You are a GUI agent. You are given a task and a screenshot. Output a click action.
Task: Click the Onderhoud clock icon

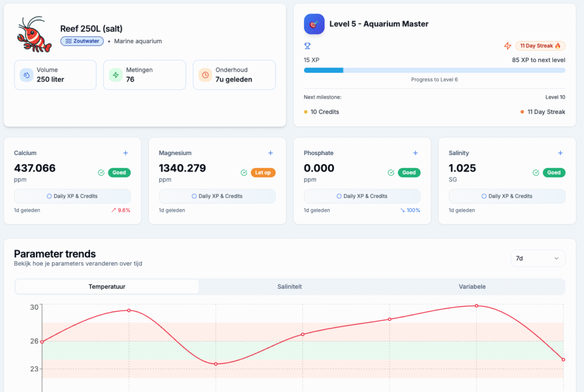tap(205, 75)
